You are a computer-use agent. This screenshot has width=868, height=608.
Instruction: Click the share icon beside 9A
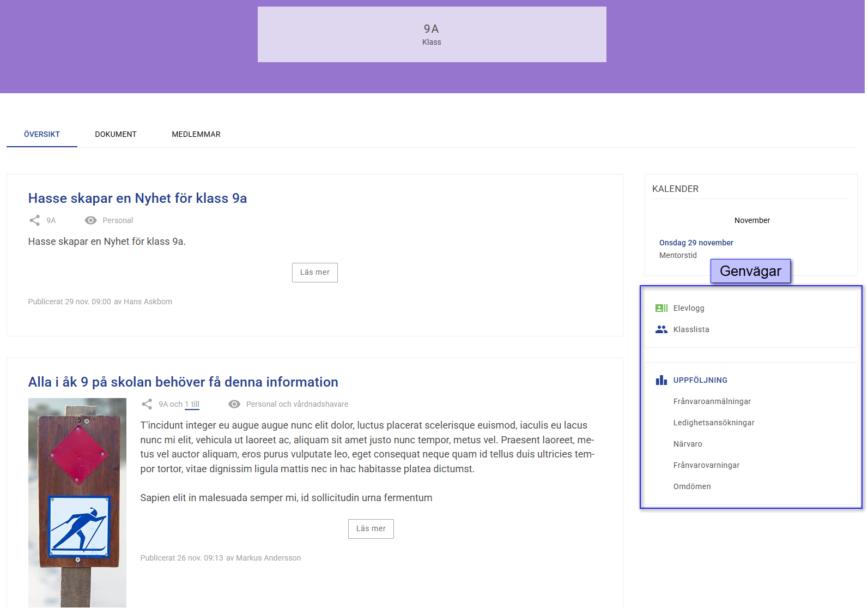(x=35, y=220)
